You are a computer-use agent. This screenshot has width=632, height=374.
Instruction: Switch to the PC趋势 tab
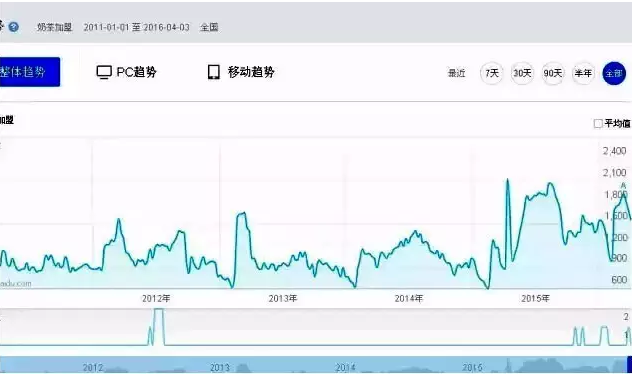tap(126, 72)
